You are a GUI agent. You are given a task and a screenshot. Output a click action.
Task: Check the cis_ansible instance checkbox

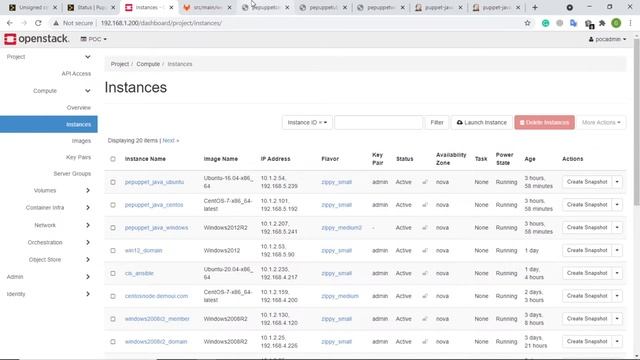pyautogui.click(x=113, y=273)
